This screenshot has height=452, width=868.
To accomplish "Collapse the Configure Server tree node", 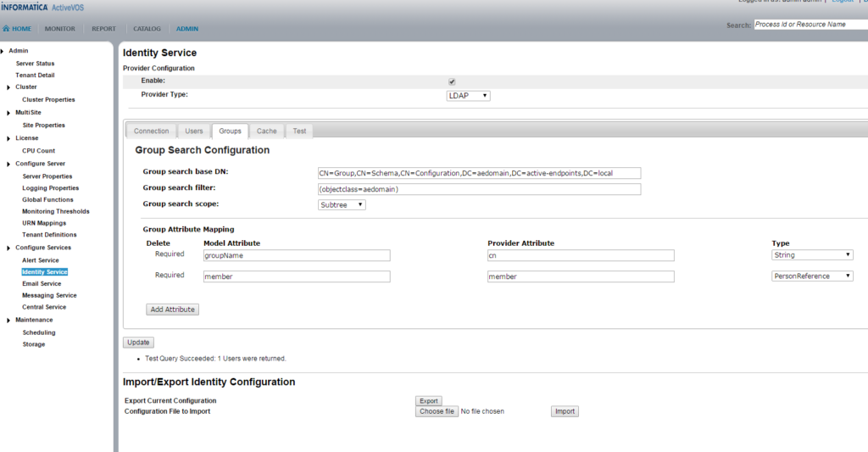I will click(8, 164).
